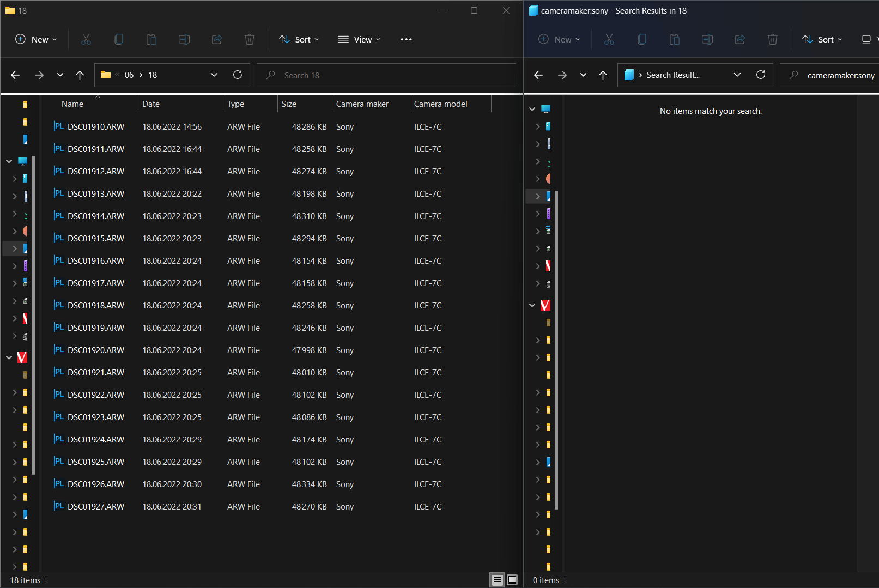Open the See more menu with three dots

point(405,39)
